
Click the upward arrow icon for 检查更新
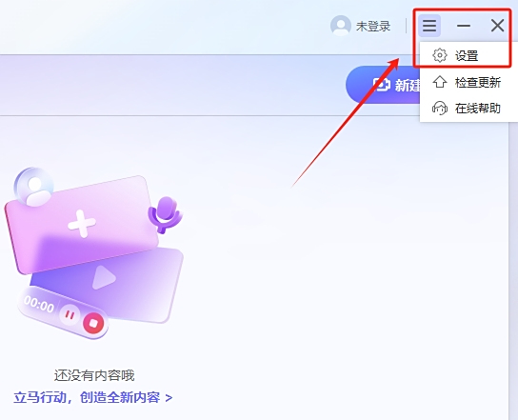click(x=440, y=82)
